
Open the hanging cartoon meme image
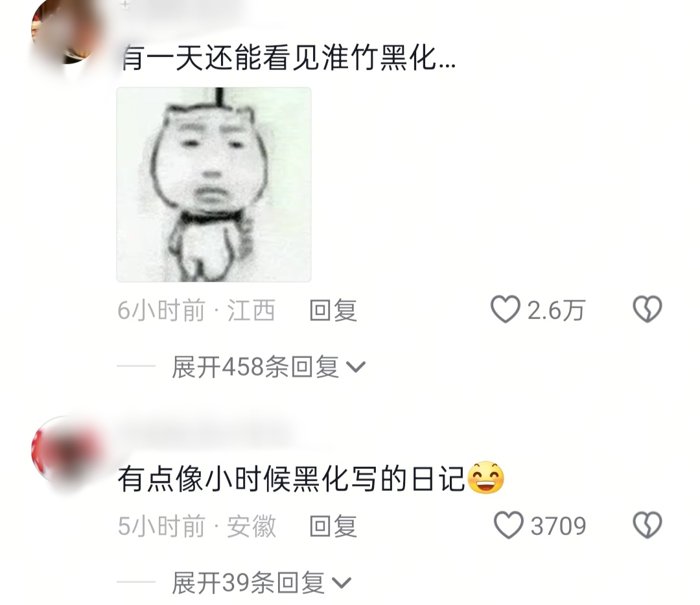pyautogui.click(x=214, y=185)
